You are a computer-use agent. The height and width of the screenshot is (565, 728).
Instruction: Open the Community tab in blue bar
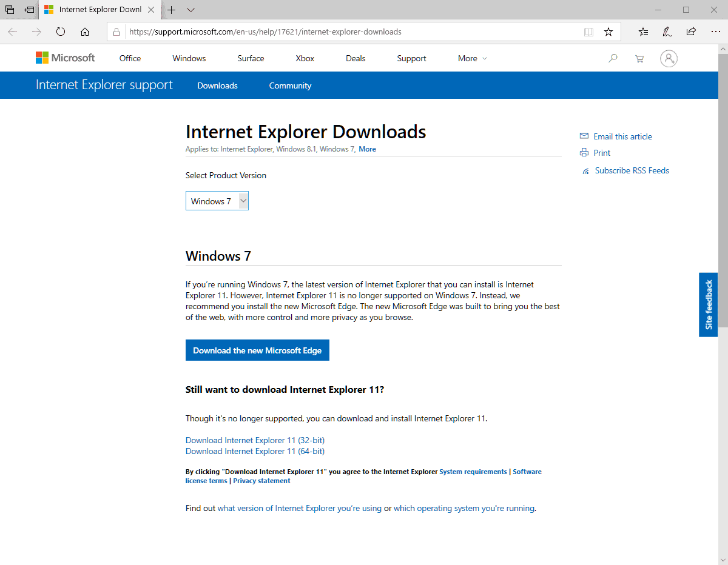(290, 85)
